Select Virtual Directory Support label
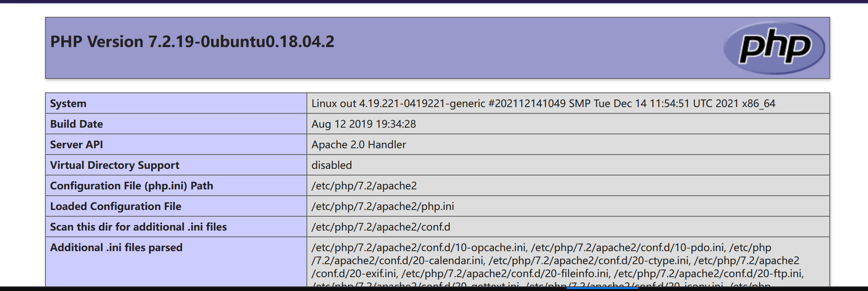The width and height of the screenshot is (868, 291). (x=115, y=165)
